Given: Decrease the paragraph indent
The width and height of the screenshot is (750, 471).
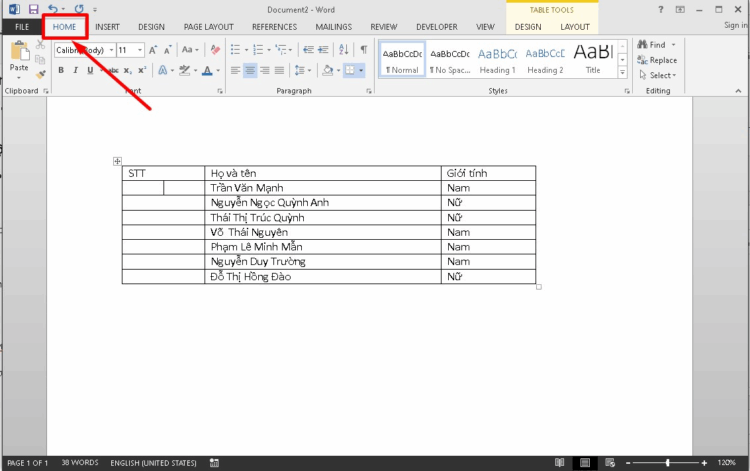Looking at the screenshot, I should (x=307, y=49).
